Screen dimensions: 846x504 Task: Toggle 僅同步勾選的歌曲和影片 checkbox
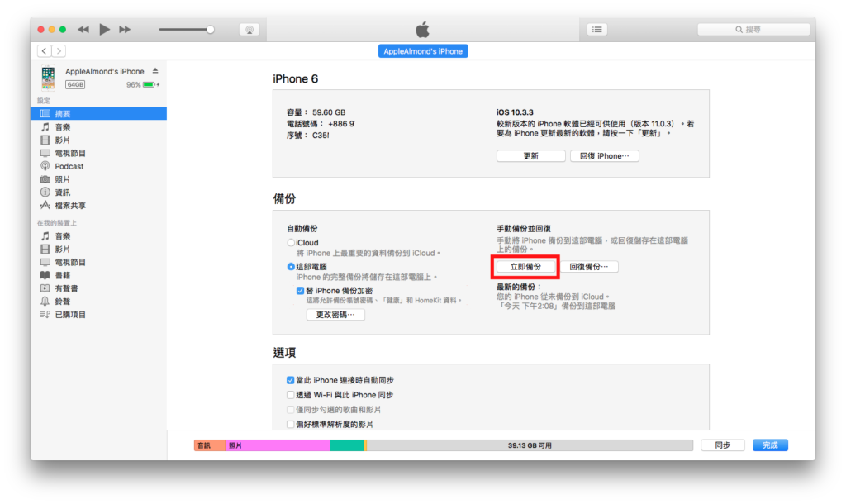coord(290,410)
